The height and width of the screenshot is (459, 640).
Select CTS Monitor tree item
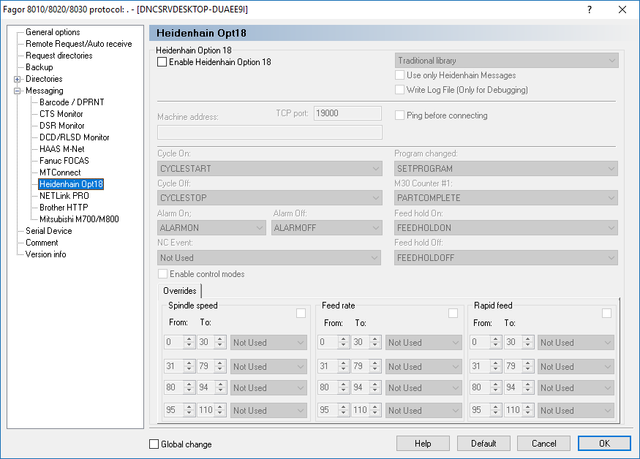[61, 114]
